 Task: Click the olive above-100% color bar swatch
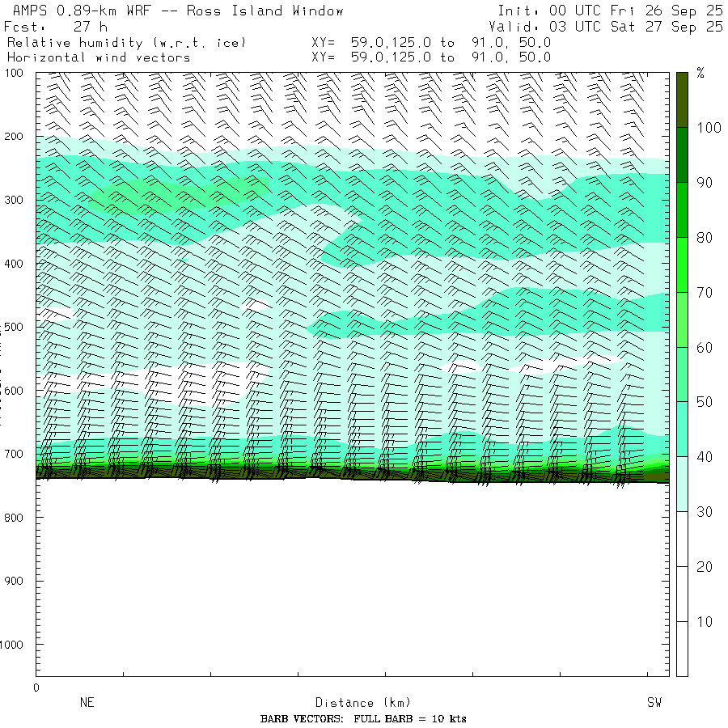coord(682,99)
